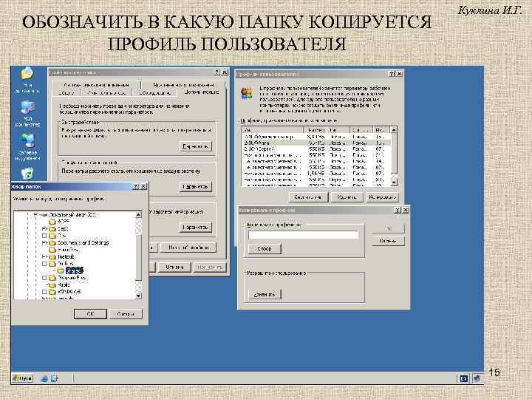Image resolution: width=532 pixels, height=399 pixels.
Task: Expand the Dept folder node
Action: (x=44, y=228)
